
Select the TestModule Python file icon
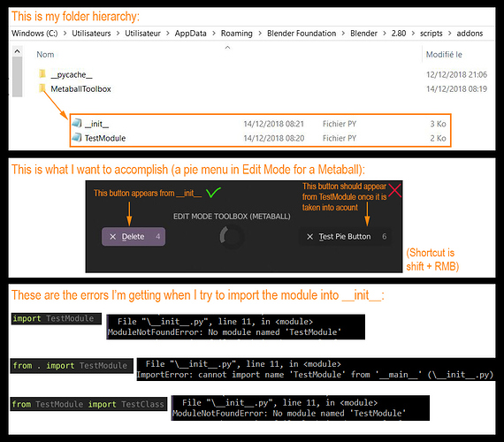pyautogui.click(x=77, y=138)
